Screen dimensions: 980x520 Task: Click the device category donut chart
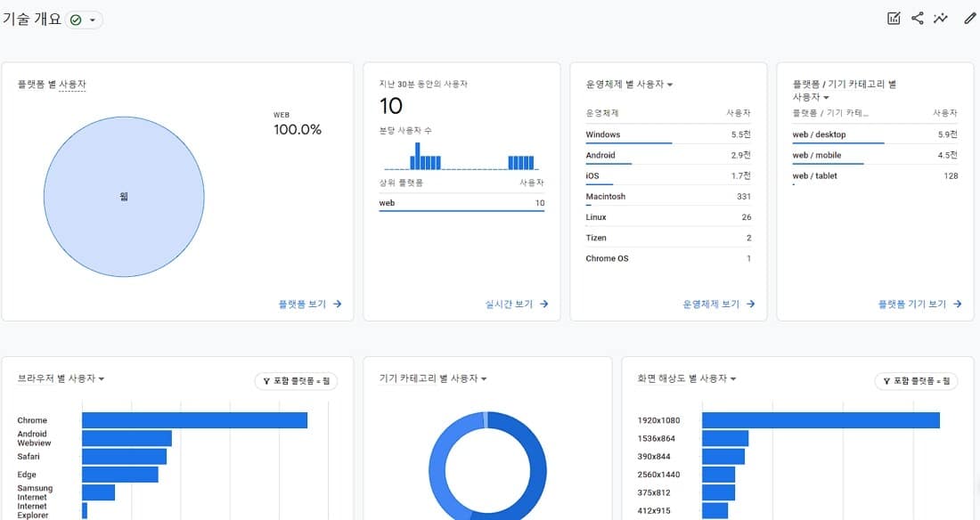point(487,467)
